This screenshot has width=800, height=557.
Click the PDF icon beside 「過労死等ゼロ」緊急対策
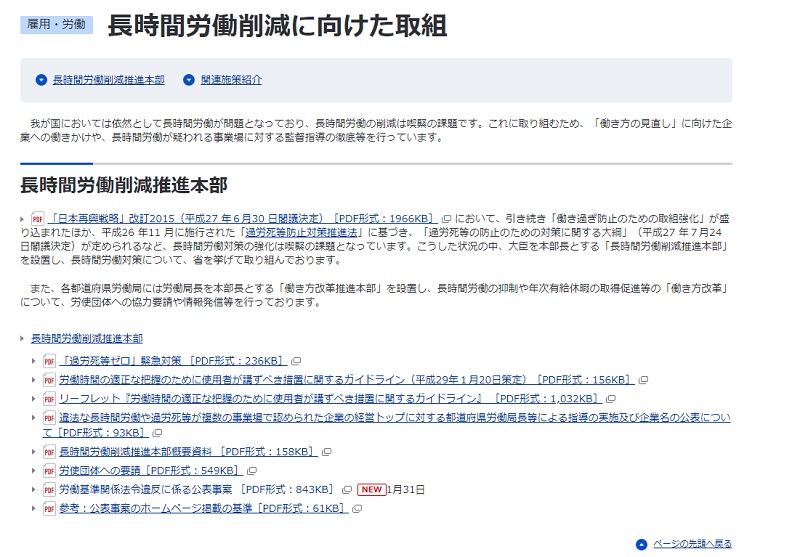pos(49,361)
